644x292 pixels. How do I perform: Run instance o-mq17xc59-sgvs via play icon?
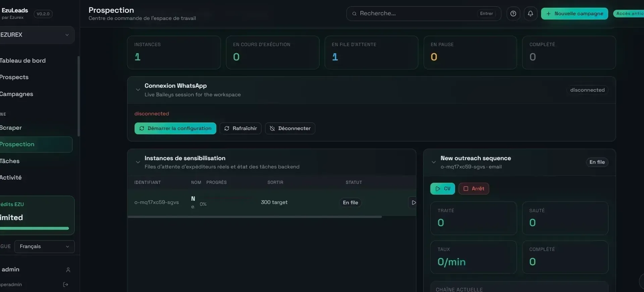pos(414,202)
